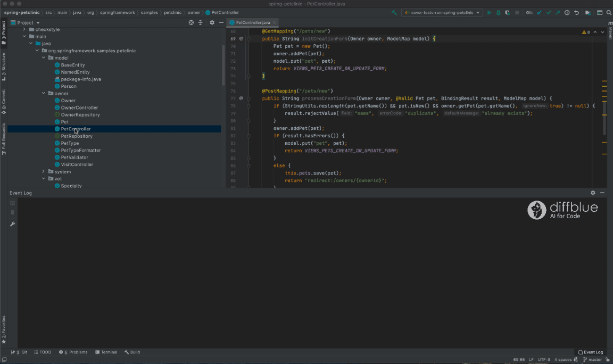613x364 pixels.
Task: Expand the system package folder
Action: pyautogui.click(x=44, y=172)
